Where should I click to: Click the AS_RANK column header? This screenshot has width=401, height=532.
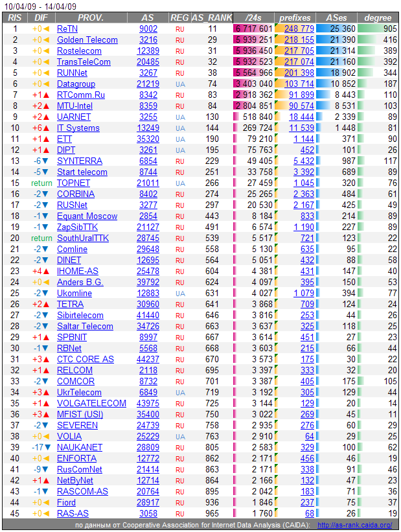(x=212, y=17)
